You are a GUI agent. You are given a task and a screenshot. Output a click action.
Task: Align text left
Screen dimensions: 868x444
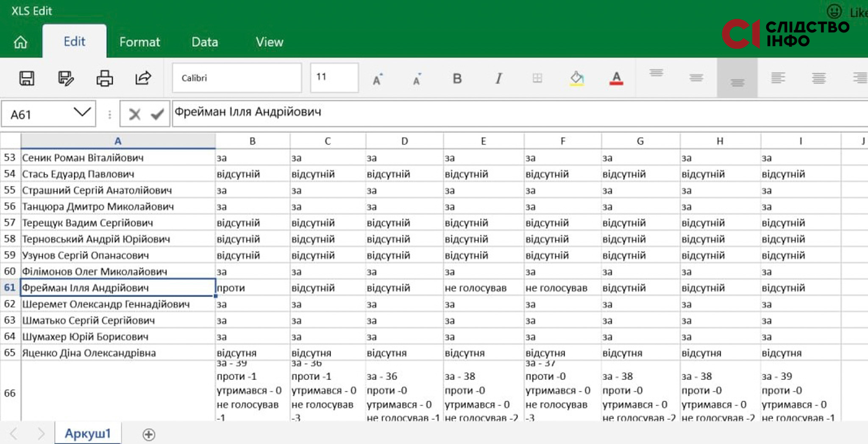tap(778, 78)
